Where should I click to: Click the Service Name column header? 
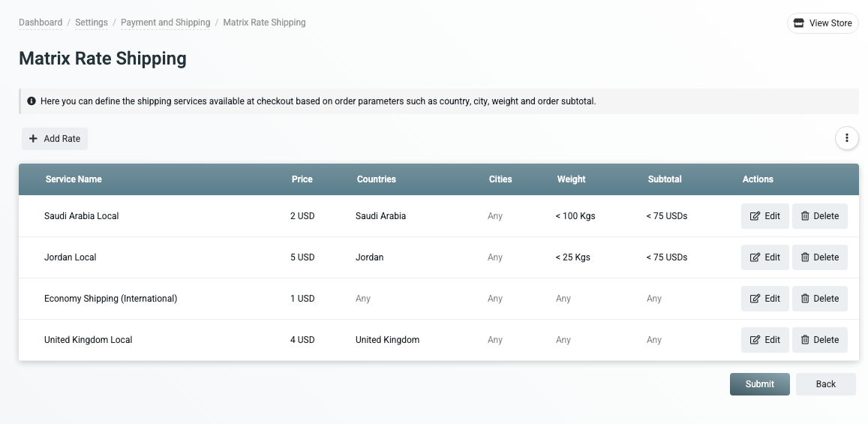coord(74,179)
